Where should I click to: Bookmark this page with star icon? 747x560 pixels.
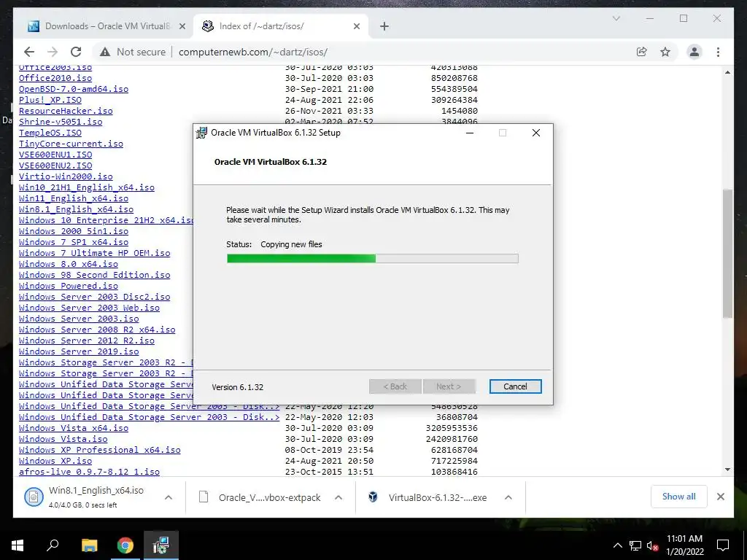point(665,52)
